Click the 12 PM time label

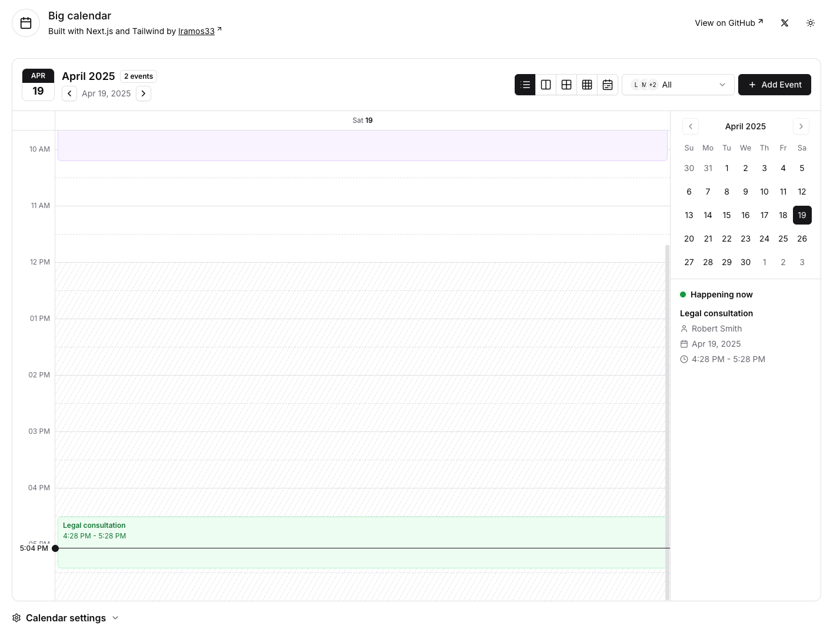(40, 262)
